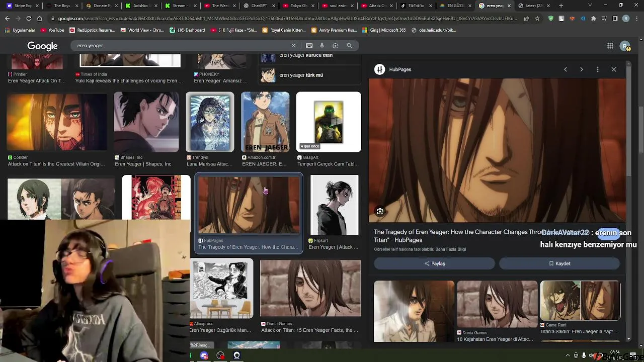Open a new browser tab with plus

[x=561, y=6]
